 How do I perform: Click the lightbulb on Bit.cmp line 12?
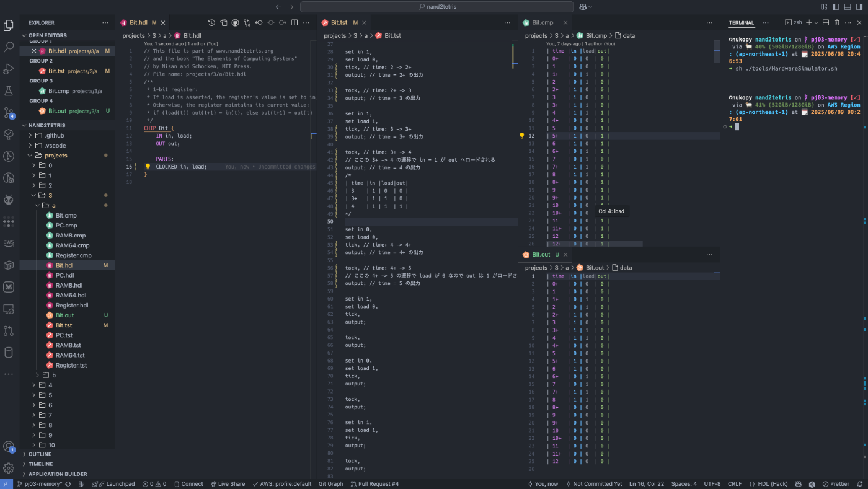click(x=521, y=135)
